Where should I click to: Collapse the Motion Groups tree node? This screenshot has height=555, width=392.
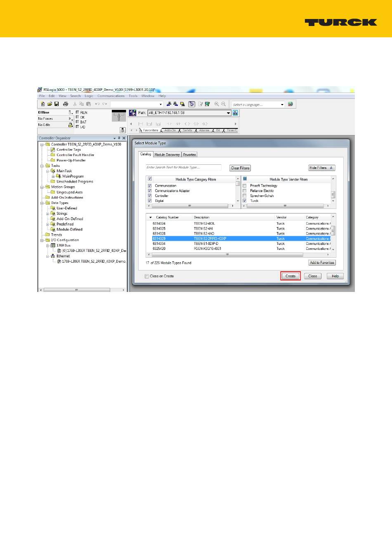click(x=42, y=187)
